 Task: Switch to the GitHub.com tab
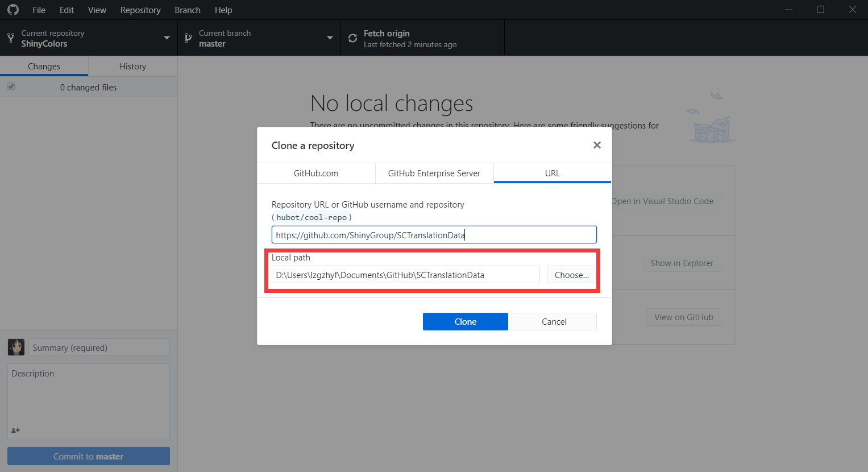(316, 173)
